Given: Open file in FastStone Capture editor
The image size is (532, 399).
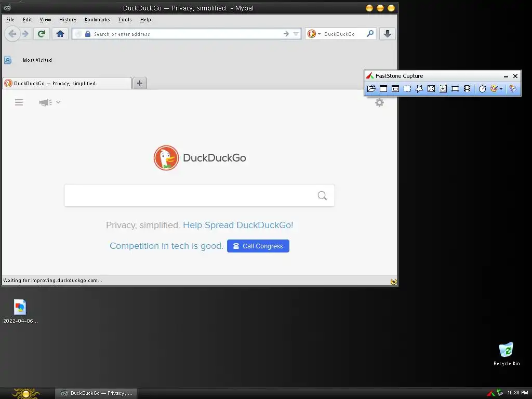Looking at the screenshot, I should 371,88.
